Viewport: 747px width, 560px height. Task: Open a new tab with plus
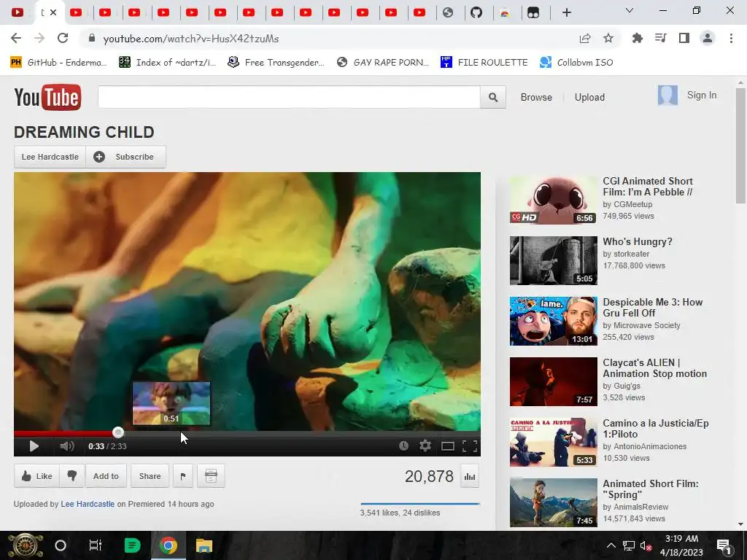click(566, 12)
